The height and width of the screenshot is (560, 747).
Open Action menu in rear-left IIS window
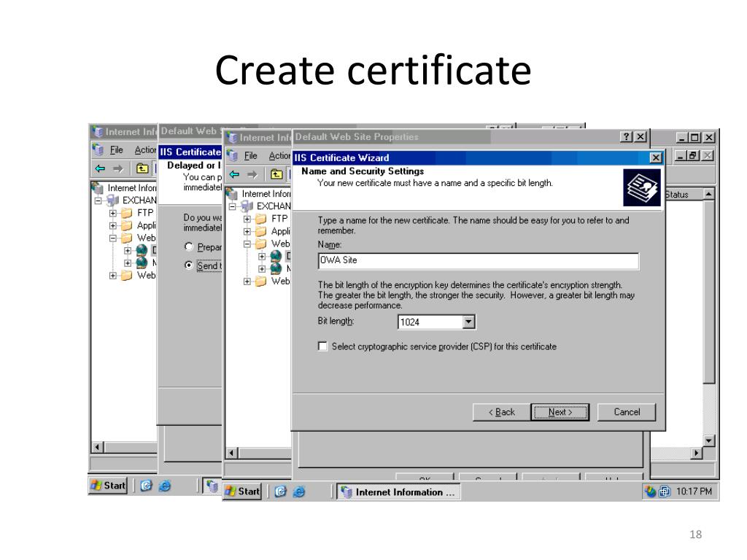point(145,150)
